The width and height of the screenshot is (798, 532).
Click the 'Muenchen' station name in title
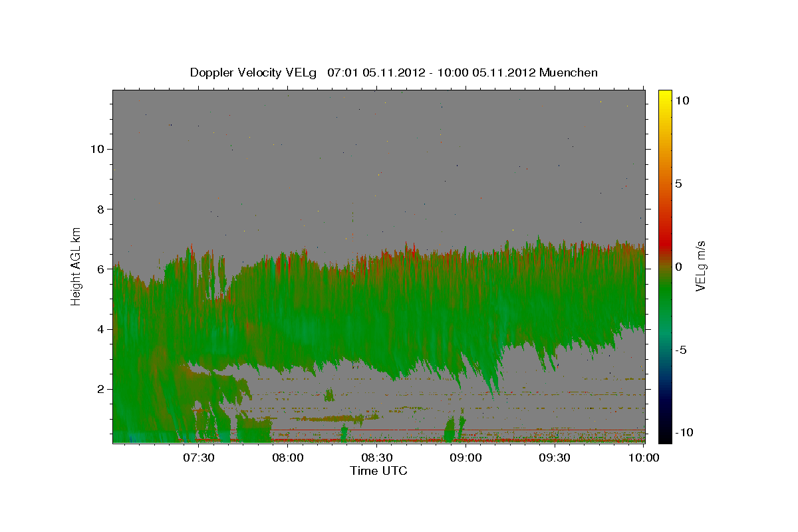pos(569,72)
